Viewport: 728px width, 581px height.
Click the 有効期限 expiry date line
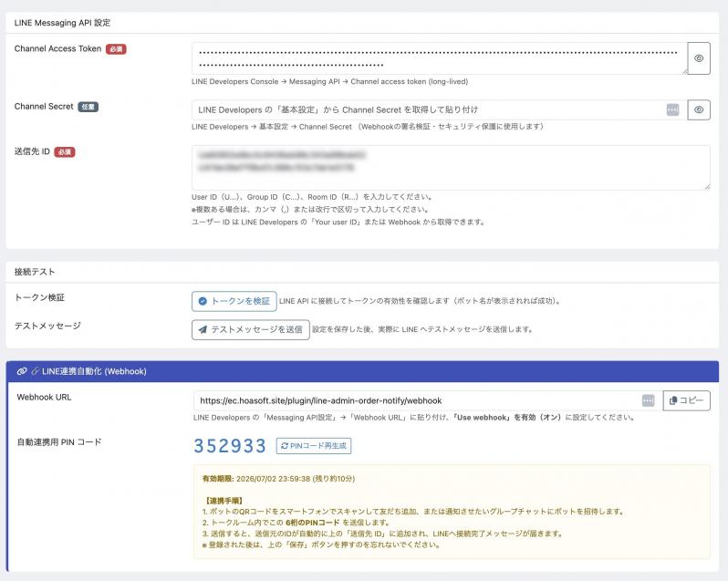pos(278,479)
